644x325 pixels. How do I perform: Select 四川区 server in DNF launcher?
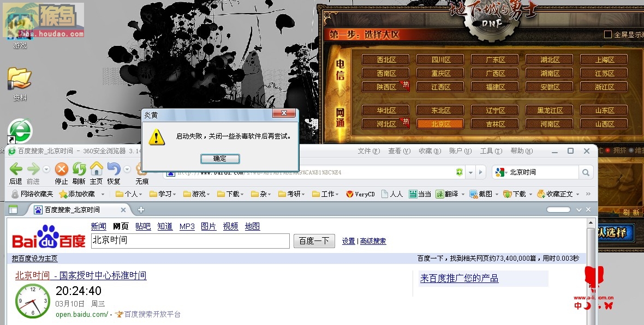coord(440,59)
